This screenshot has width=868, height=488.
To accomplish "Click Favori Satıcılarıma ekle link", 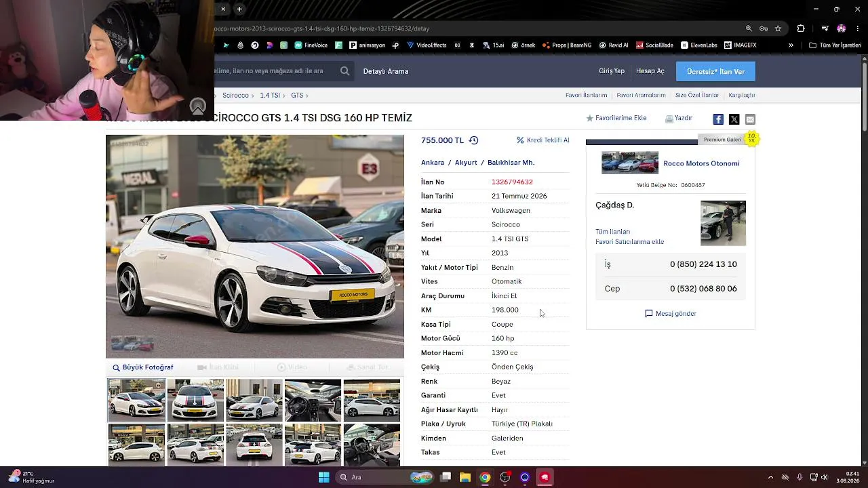I will (x=629, y=242).
